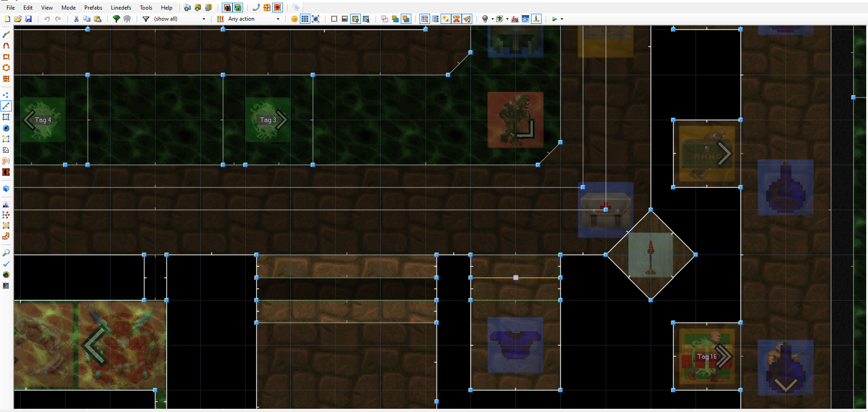Screen dimensions: 868x412
Task: Paste the copied selection
Action: coord(98,19)
